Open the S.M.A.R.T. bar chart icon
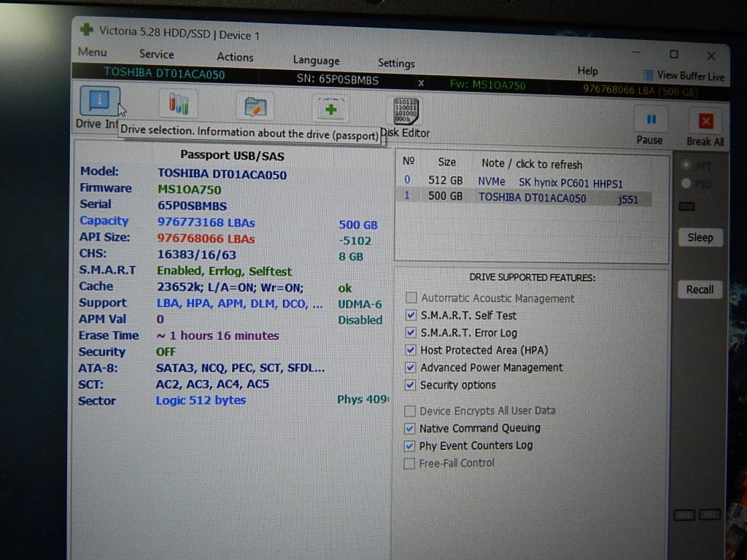Viewport: 747px width, 560px height. coord(178,104)
